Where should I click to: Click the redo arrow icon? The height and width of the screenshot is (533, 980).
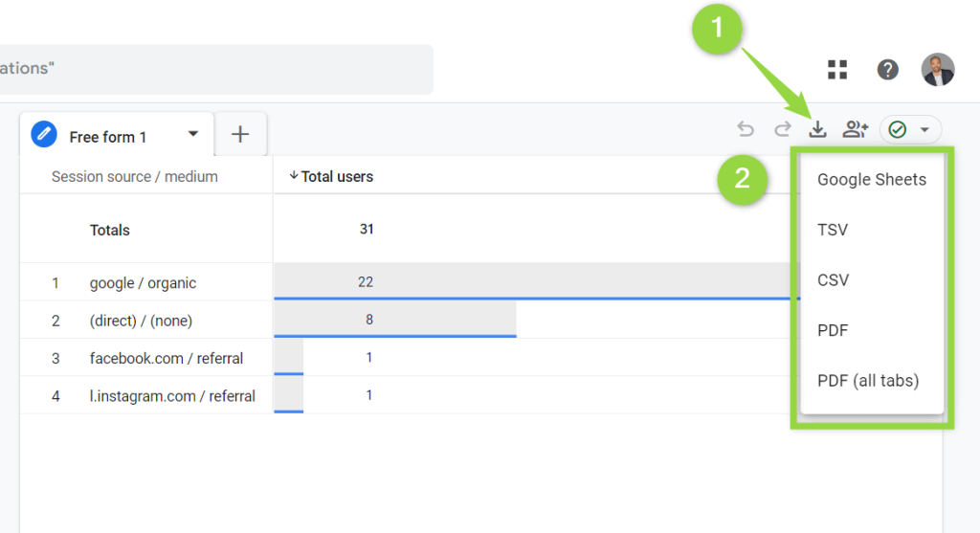pos(782,129)
